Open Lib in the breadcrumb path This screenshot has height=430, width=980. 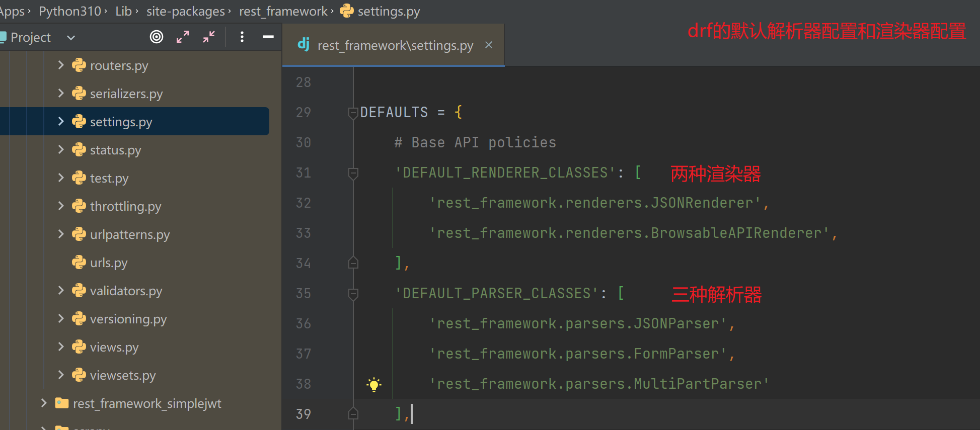point(123,11)
